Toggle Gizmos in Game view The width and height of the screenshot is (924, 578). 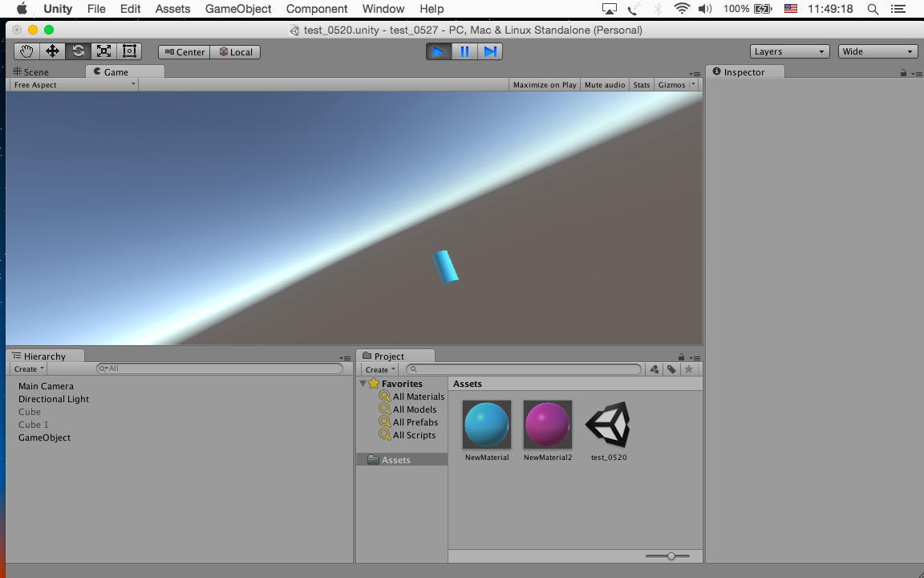pyautogui.click(x=671, y=85)
